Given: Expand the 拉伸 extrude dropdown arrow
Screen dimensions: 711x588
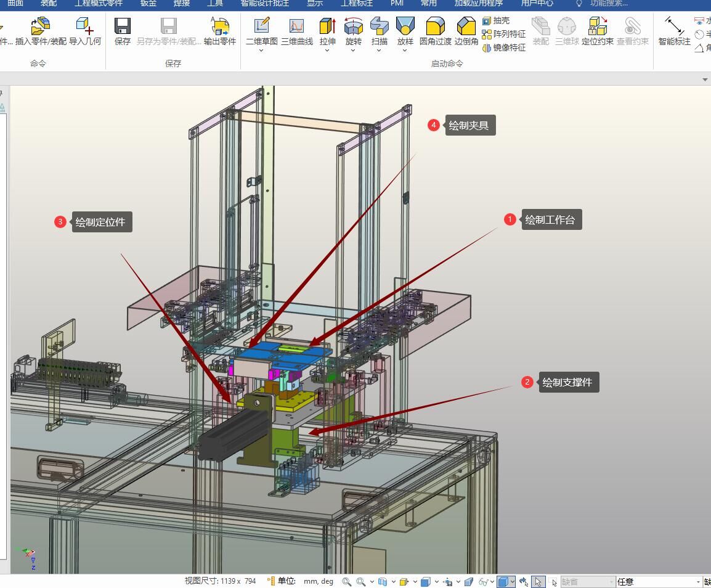Looking at the screenshot, I should (327, 51).
